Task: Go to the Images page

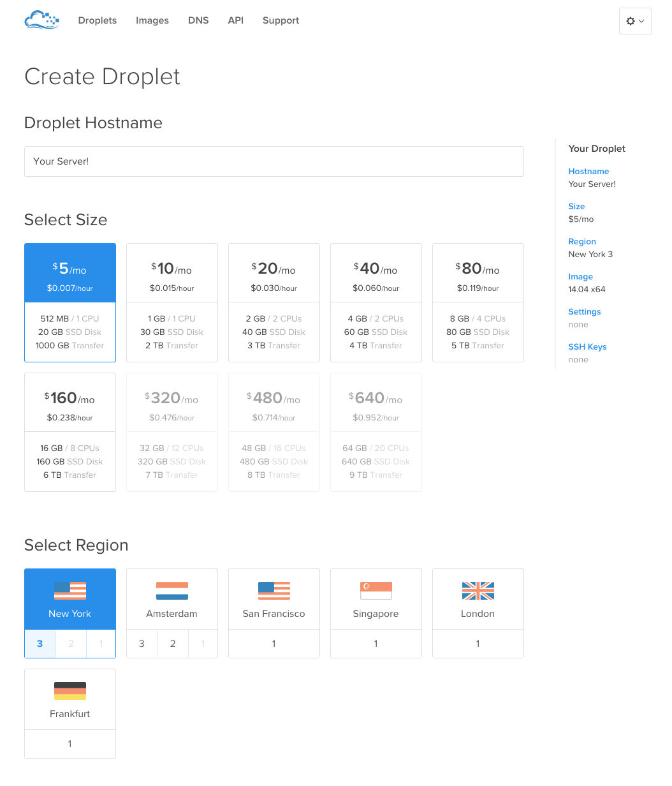Action: [152, 20]
